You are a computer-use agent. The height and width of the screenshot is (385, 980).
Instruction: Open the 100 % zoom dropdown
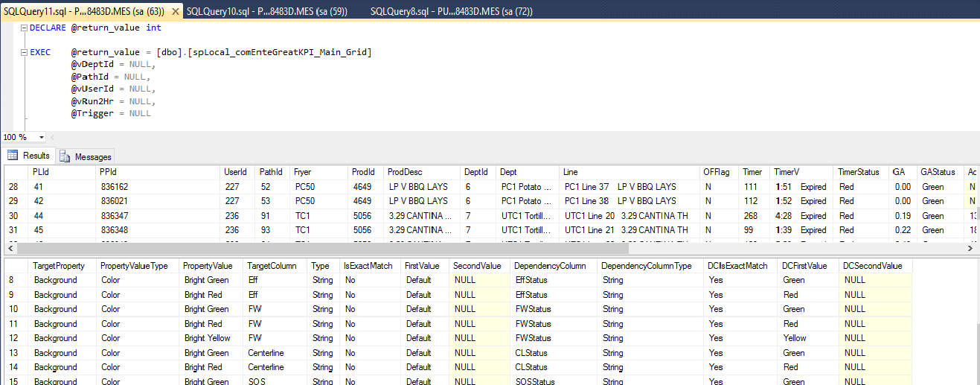[42, 137]
